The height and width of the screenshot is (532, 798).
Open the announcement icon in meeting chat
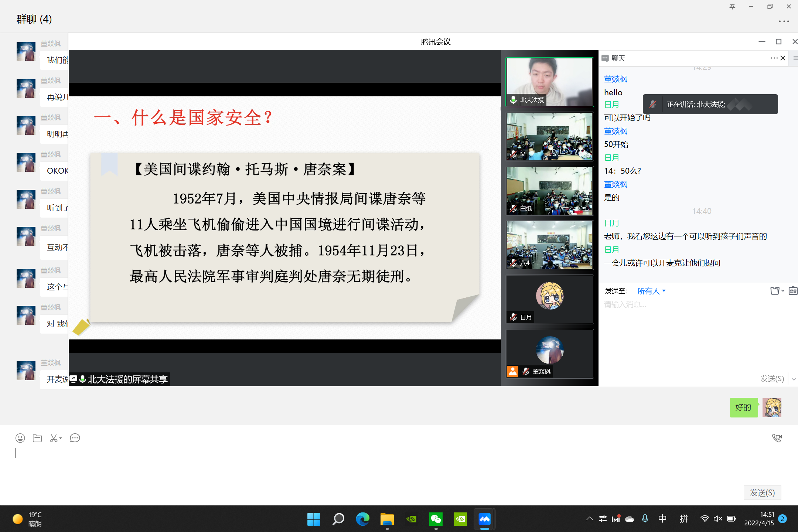793,291
